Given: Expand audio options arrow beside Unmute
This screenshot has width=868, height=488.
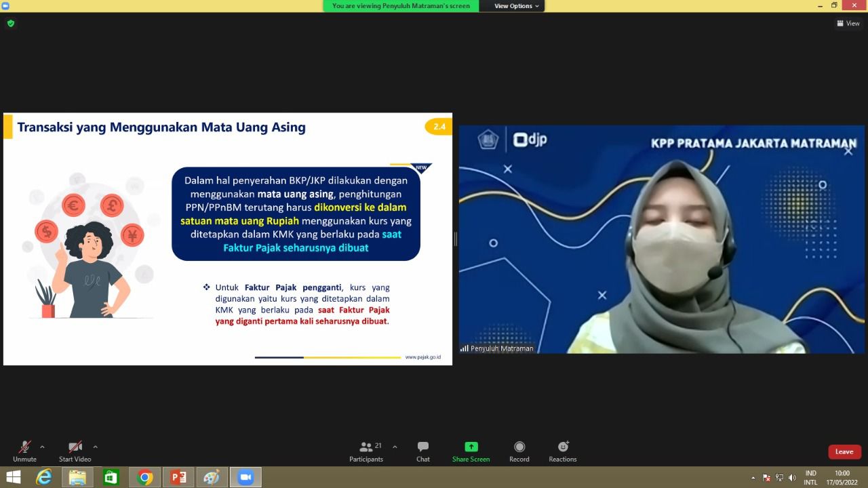Looking at the screenshot, I should coord(42,447).
